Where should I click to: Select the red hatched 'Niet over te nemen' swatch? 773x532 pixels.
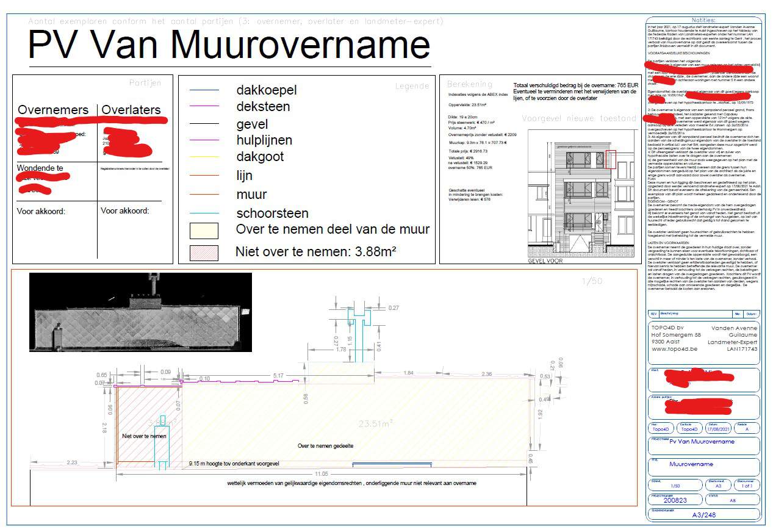pyautogui.click(x=204, y=252)
